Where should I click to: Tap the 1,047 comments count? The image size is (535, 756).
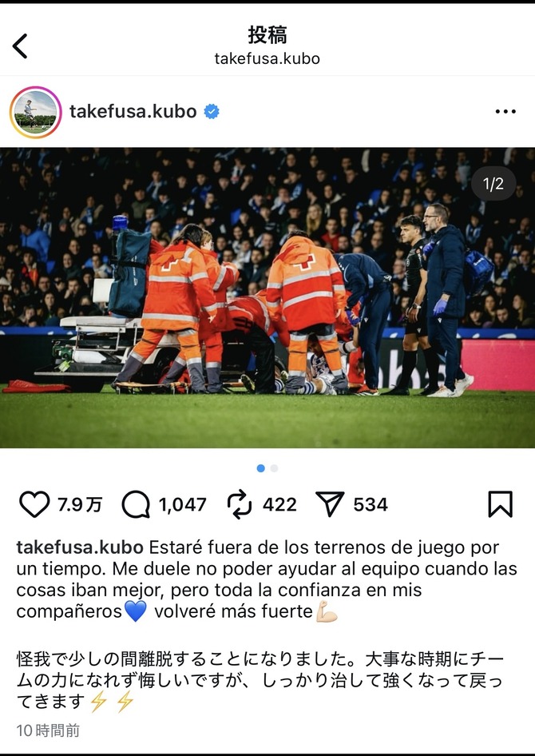click(x=183, y=505)
